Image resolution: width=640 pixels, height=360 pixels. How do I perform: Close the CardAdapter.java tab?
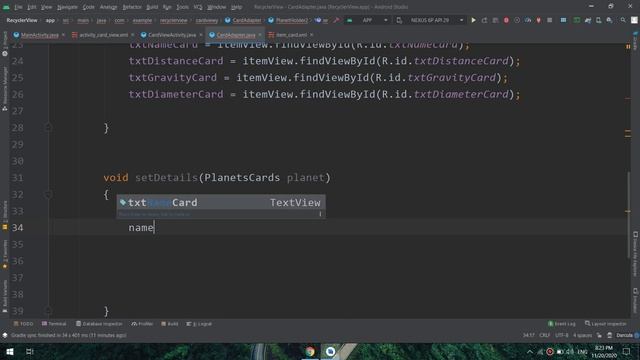click(260, 35)
